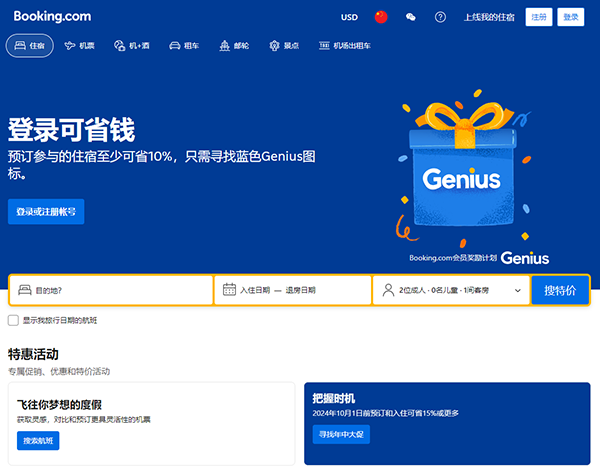Viewport: 600px width, 472px height.
Task: Select the 租车 car rental tab
Action: click(x=184, y=46)
